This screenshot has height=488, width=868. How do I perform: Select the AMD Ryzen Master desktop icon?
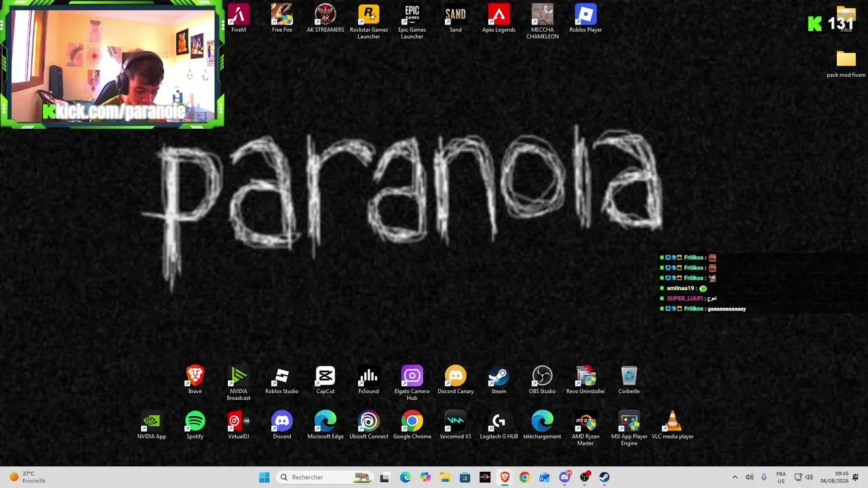pos(586,429)
